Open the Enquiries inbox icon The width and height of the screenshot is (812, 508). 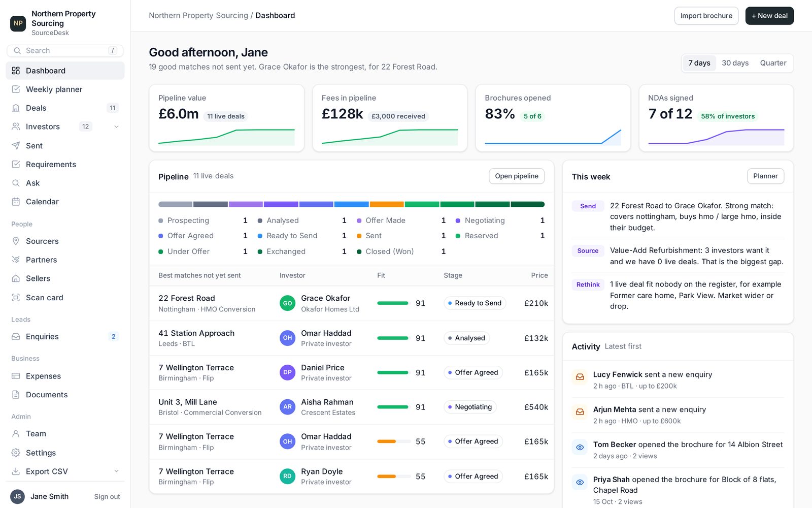tap(16, 337)
